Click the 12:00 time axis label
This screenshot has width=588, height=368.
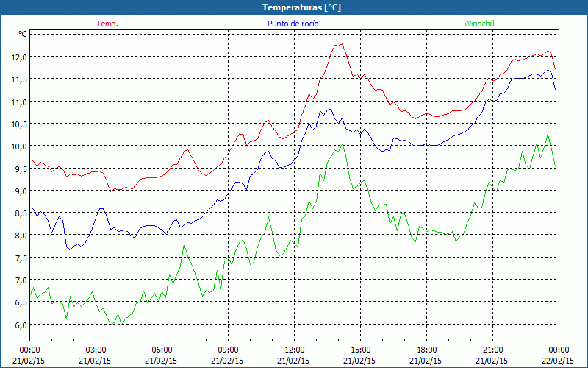click(295, 350)
